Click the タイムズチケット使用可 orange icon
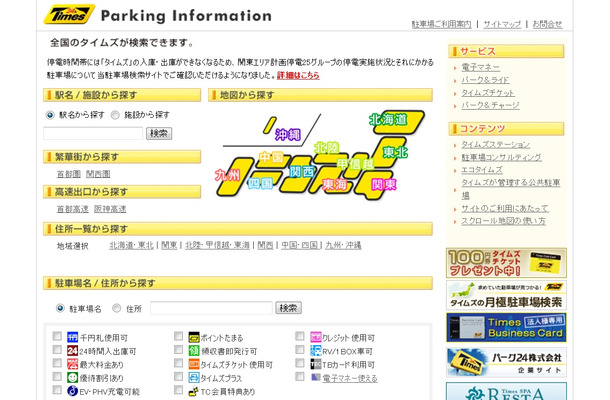The image size is (610, 400). click(x=194, y=364)
